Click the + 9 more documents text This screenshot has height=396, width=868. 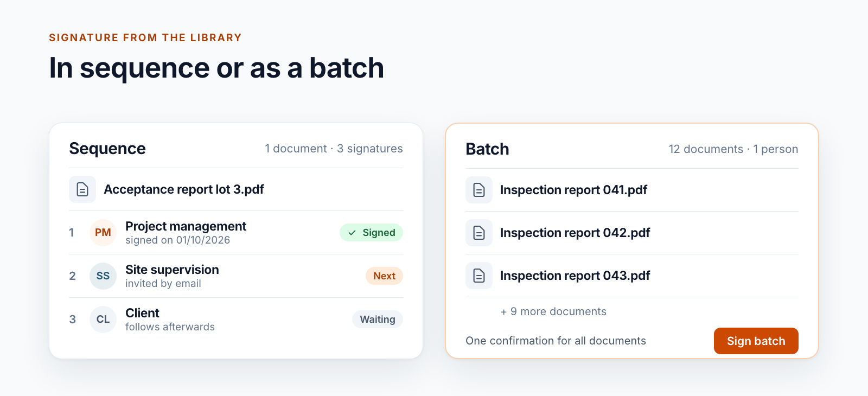tap(553, 311)
